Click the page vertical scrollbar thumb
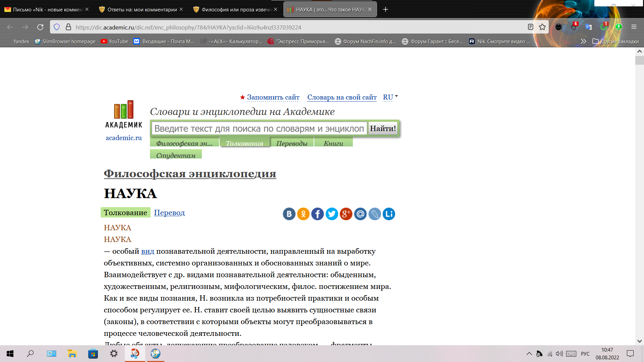 (639, 60)
